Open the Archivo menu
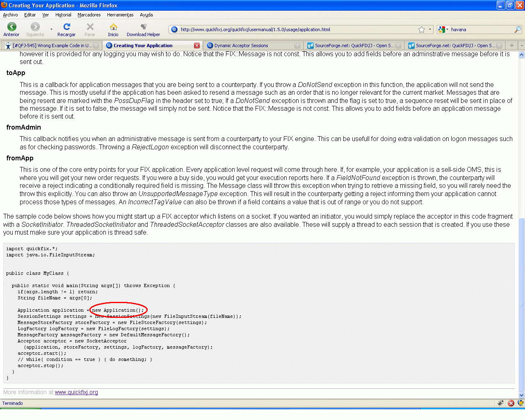The width and height of the screenshot is (525, 420). tap(10, 15)
